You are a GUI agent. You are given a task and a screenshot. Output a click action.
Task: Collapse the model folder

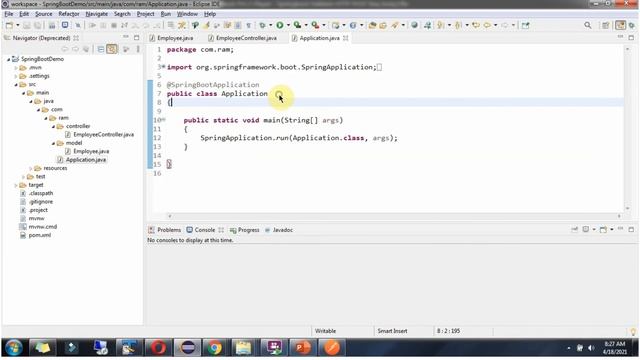point(53,143)
